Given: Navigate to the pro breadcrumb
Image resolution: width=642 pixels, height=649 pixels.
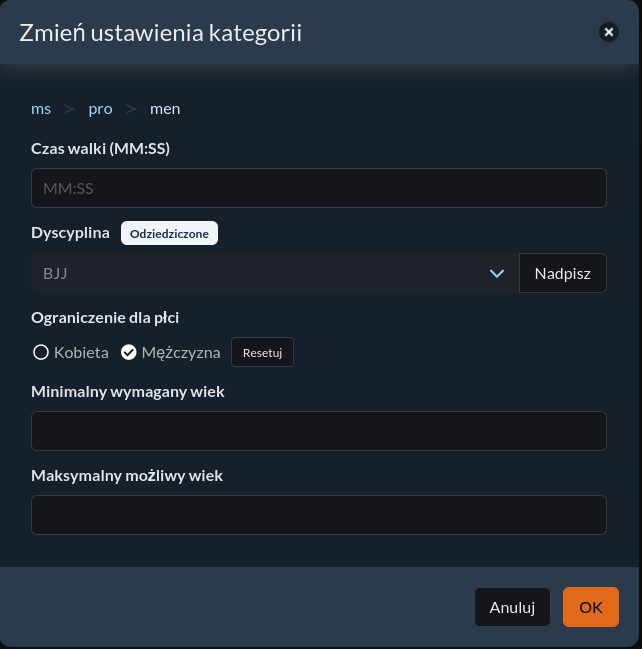Looking at the screenshot, I should (x=101, y=109).
